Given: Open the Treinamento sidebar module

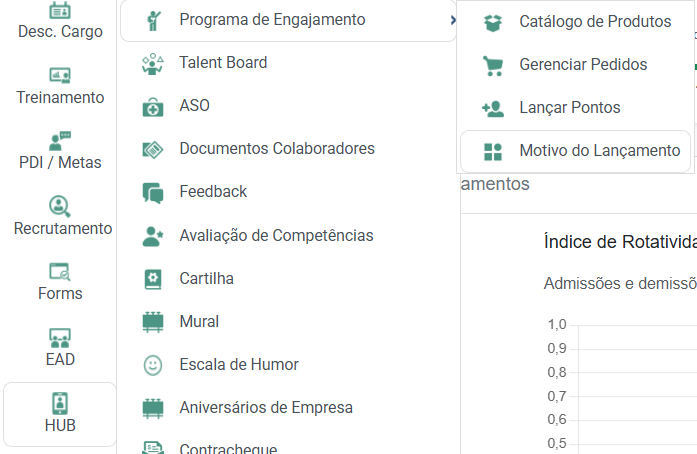Looking at the screenshot, I should pos(60,86).
